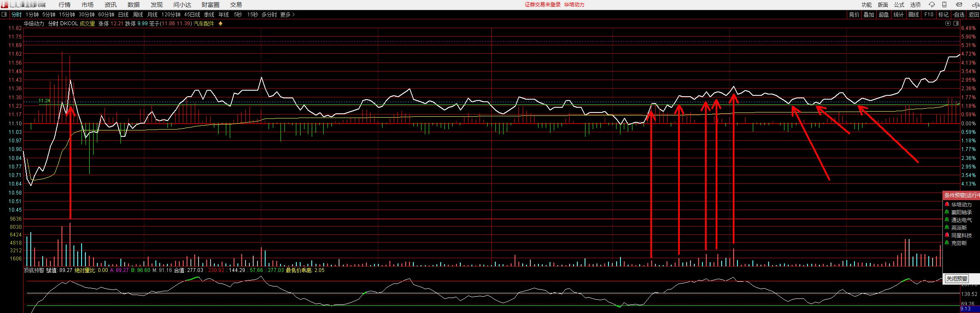Switch to the 日线 period tab
The image size is (980, 313).
tap(123, 15)
